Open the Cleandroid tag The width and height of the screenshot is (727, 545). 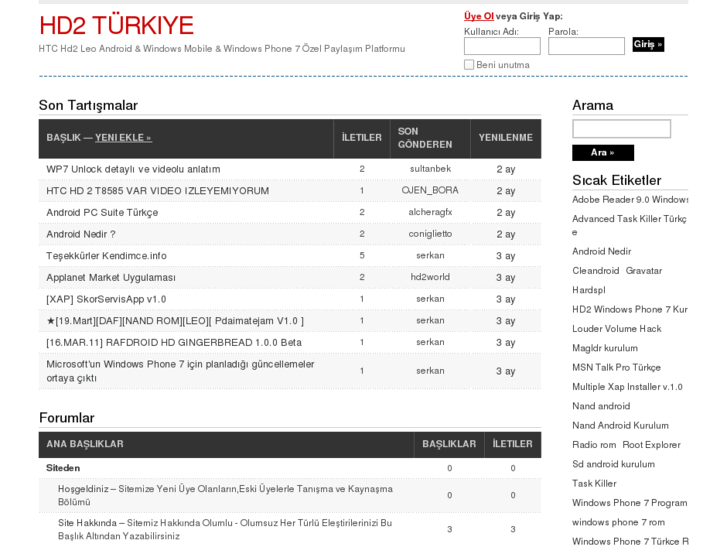595,271
